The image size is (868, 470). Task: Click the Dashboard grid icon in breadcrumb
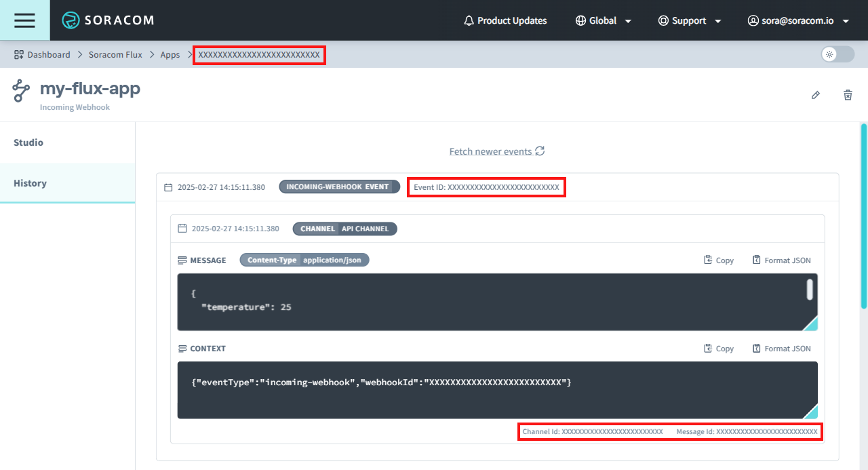click(x=19, y=55)
